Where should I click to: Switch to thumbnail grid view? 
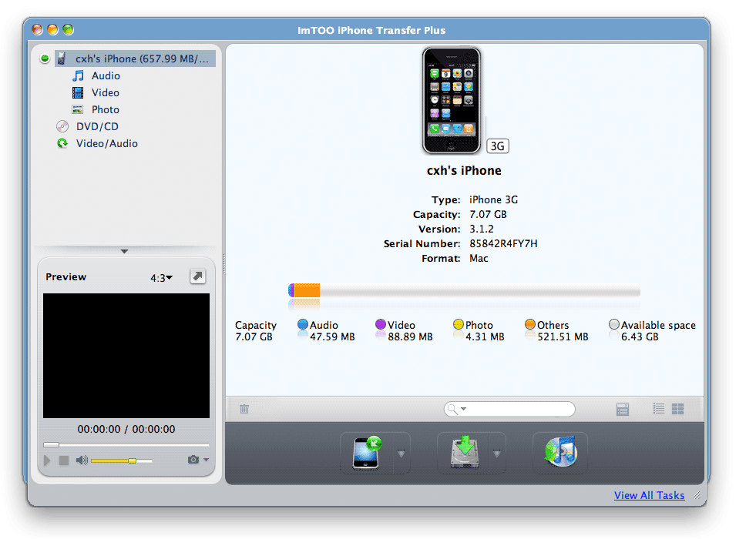coord(678,408)
